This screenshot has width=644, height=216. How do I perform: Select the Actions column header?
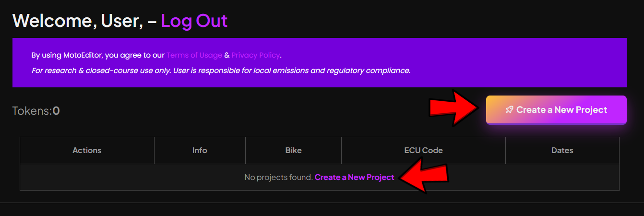point(87,150)
